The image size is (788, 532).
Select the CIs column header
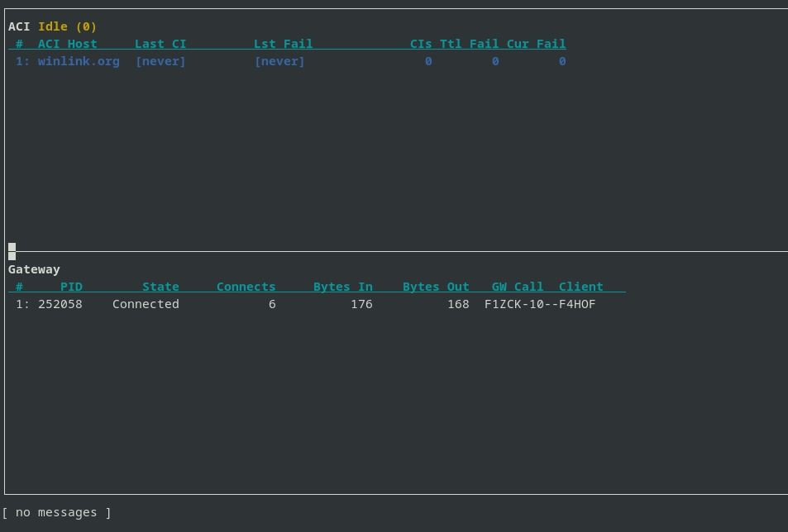click(421, 44)
